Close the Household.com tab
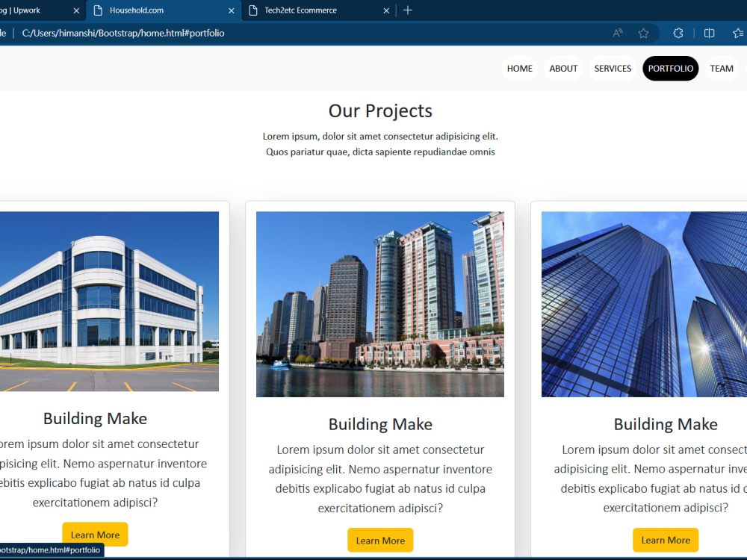The image size is (747, 560). point(231,10)
